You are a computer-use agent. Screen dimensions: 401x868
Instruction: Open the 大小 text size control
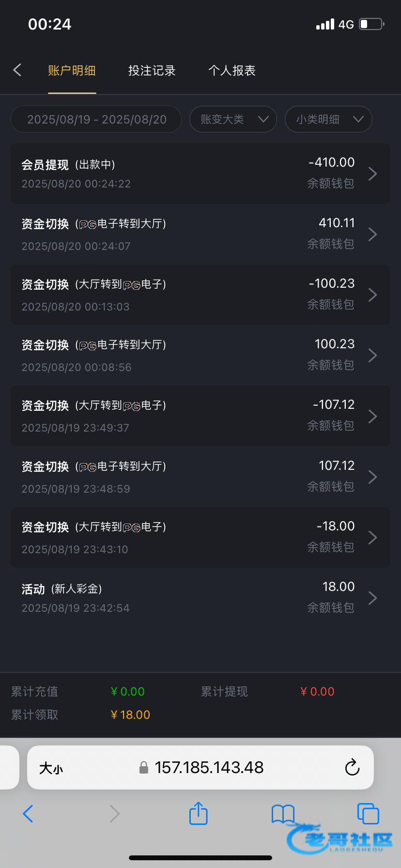(x=51, y=768)
